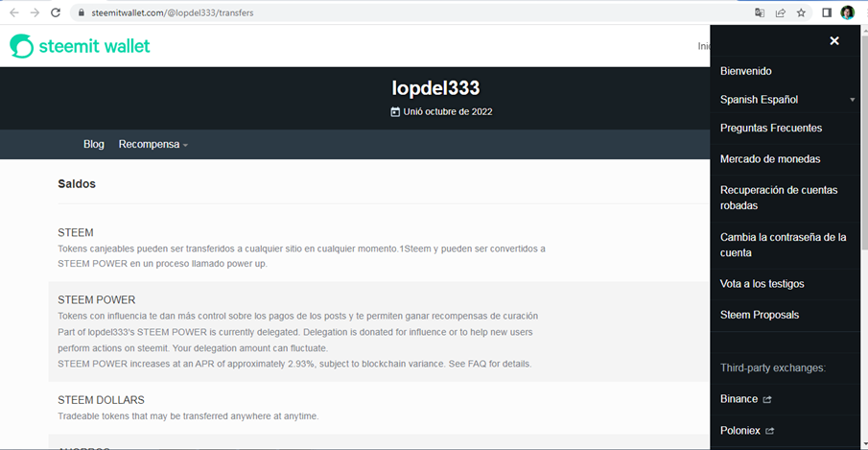This screenshot has height=450, width=868.
Task: Open Recuperación de cuentas robadas
Action: pyautogui.click(x=778, y=198)
